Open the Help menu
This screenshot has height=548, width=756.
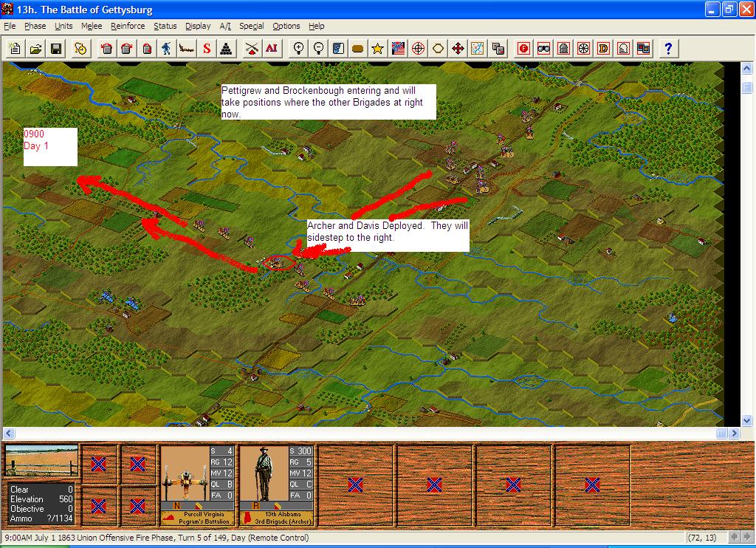coord(316,26)
